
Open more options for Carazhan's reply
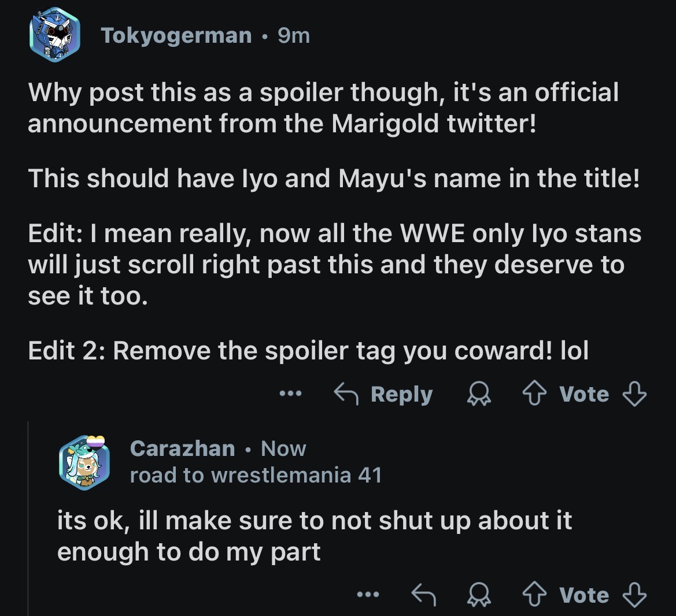[368, 595]
